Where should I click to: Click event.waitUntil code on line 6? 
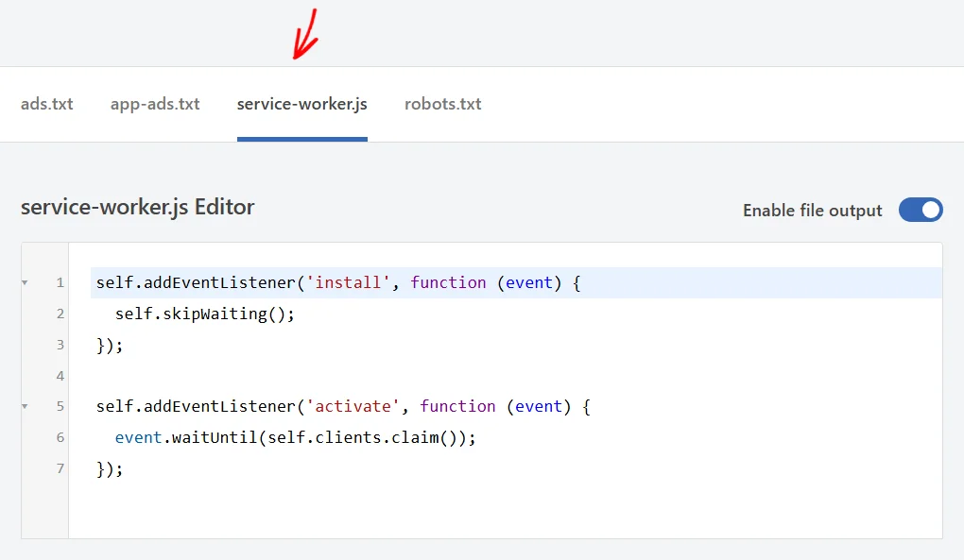click(x=295, y=437)
